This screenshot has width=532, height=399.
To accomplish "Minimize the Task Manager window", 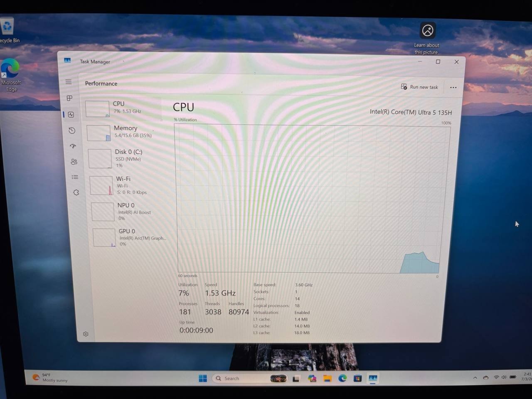I will click(420, 62).
